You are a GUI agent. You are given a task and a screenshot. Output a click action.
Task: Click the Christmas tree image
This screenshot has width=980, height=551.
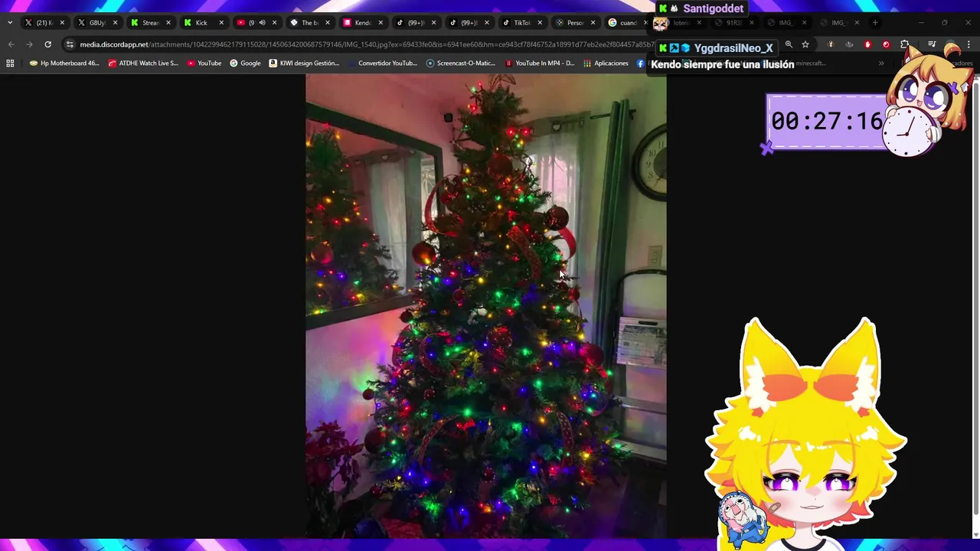[486, 306]
